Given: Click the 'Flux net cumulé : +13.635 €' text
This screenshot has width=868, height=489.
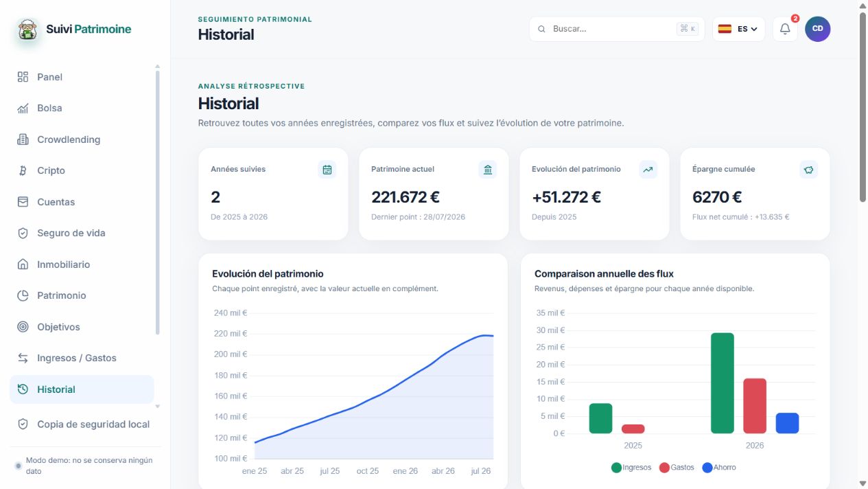Looking at the screenshot, I should coord(740,217).
